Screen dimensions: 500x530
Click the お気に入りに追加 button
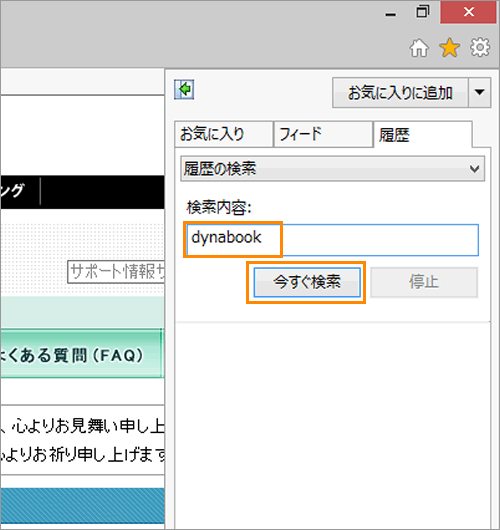click(400, 93)
